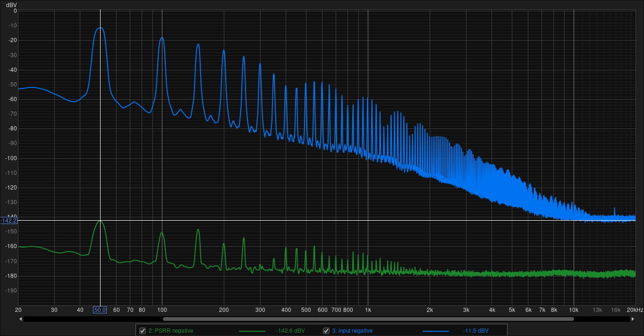Image resolution: width=644 pixels, height=336 pixels.
Task: Click the 300 tick label on the frequency axis
Action: [260, 310]
